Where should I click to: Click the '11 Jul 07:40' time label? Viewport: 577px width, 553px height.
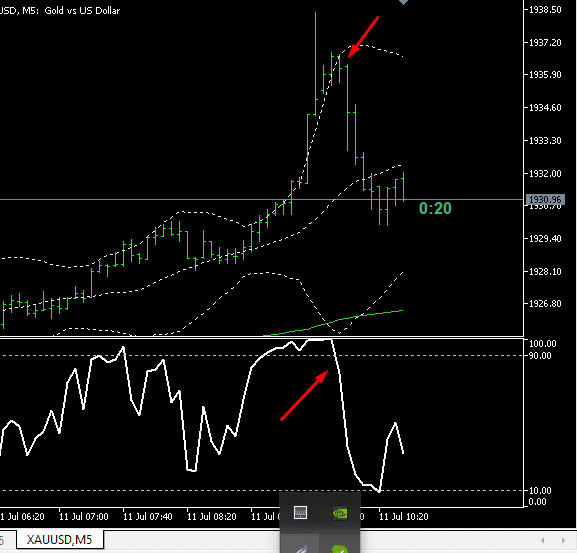point(148,517)
